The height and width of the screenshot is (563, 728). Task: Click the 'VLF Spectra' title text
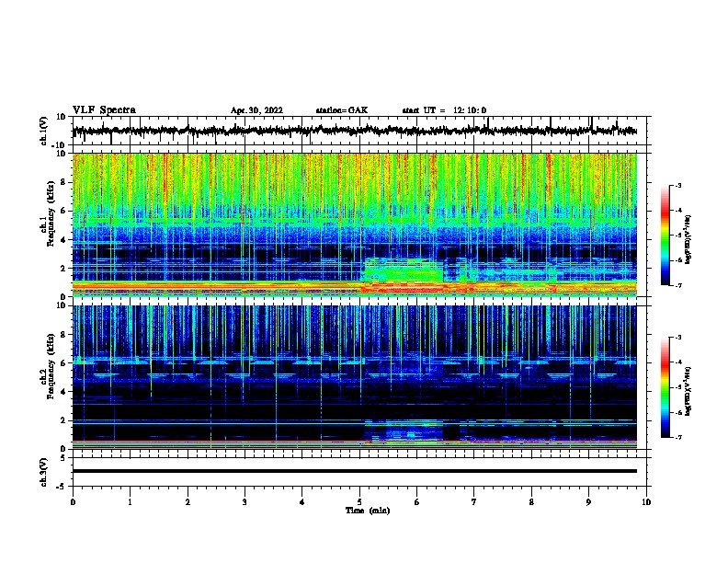(x=104, y=110)
